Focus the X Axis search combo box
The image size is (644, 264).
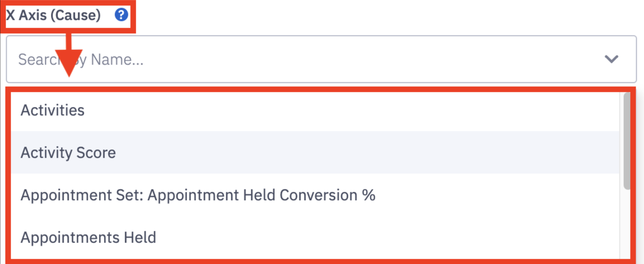[x=321, y=59]
